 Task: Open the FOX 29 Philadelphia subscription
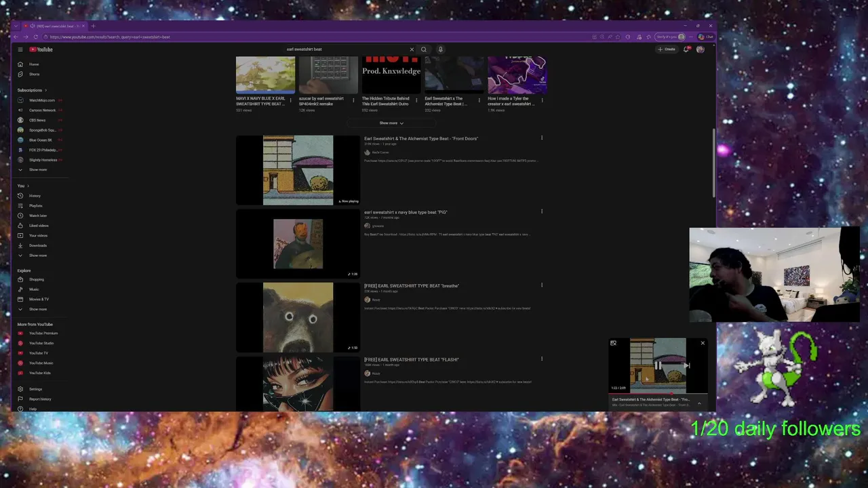(42, 150)
